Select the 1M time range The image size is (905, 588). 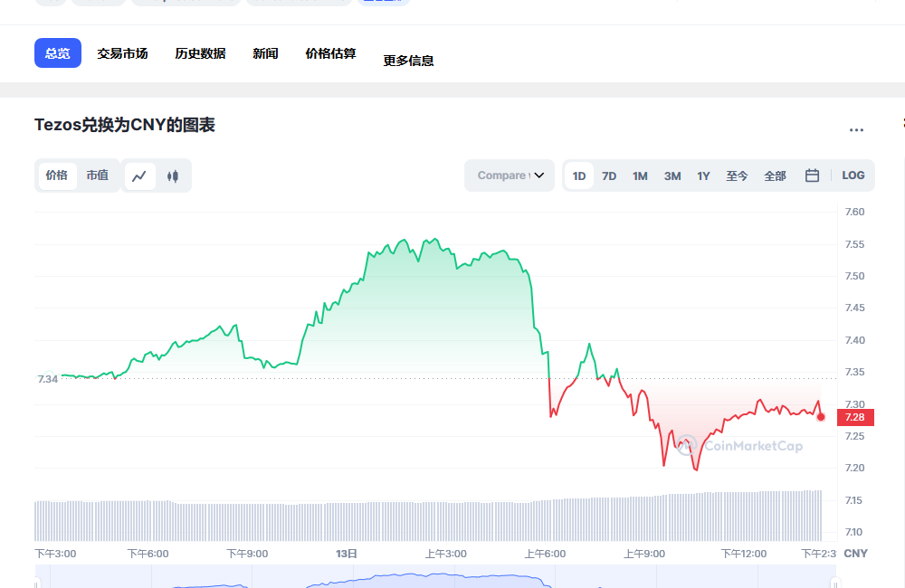(x=640, y=176)
